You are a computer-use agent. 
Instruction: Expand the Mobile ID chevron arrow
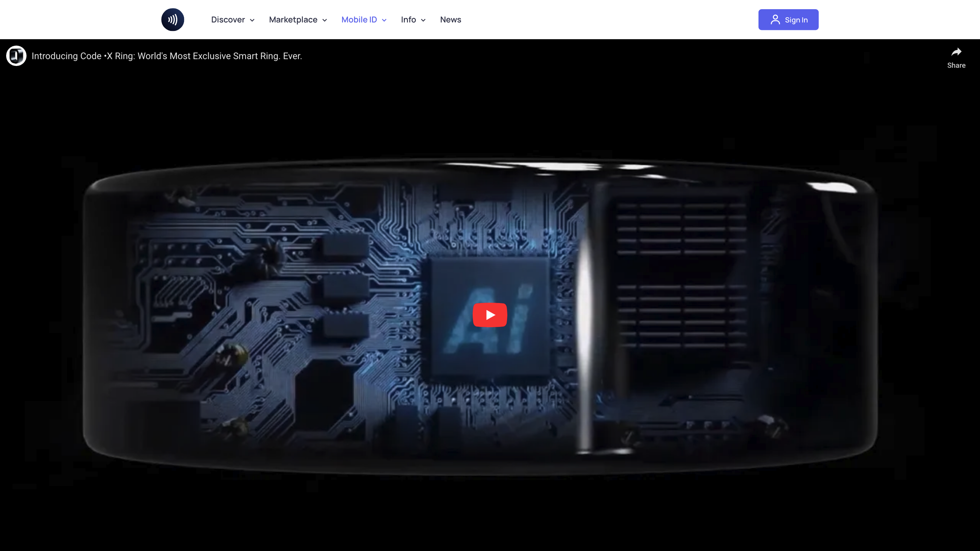coord(384,20)
